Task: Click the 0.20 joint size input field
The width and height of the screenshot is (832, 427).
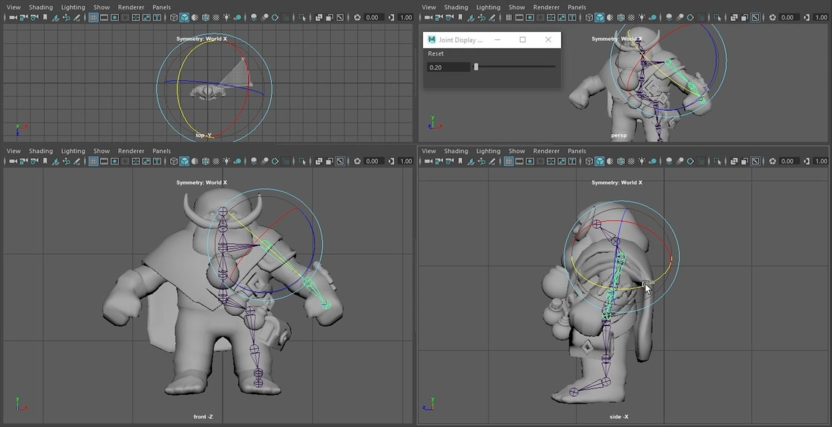Action: pos(447,67)
